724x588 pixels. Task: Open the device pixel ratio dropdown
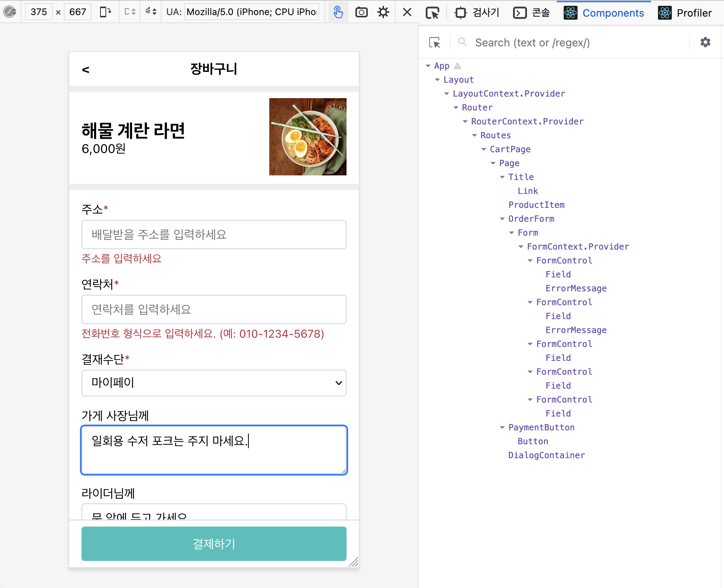(130, 12)
